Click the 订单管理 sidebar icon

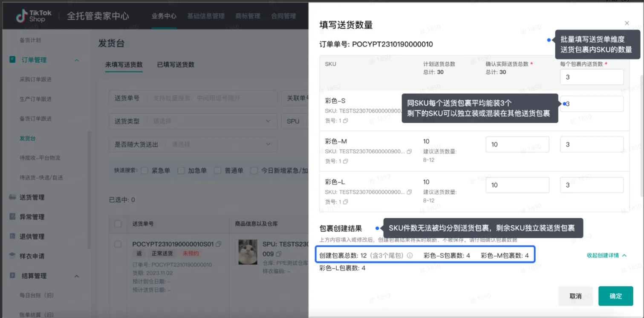[12, 60]
